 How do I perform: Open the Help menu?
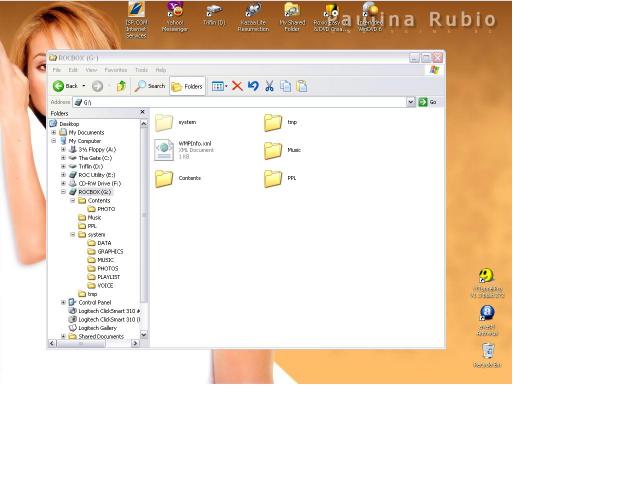161,70
